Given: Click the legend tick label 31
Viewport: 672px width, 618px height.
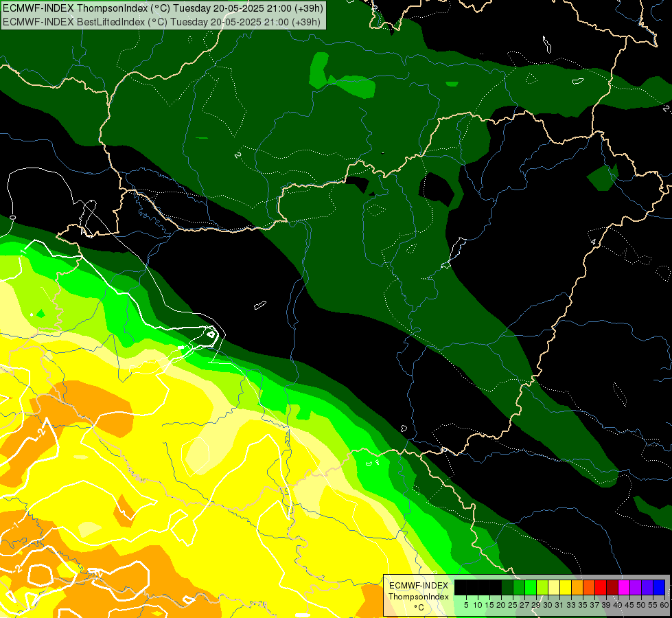Looking at the screenshot, I should [x=559, y=605].
